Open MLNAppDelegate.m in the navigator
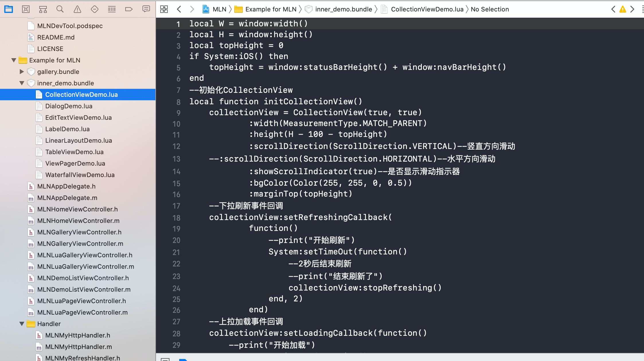Screen dimensions: 644x361 pyautogui.click(x=67, y=198)
